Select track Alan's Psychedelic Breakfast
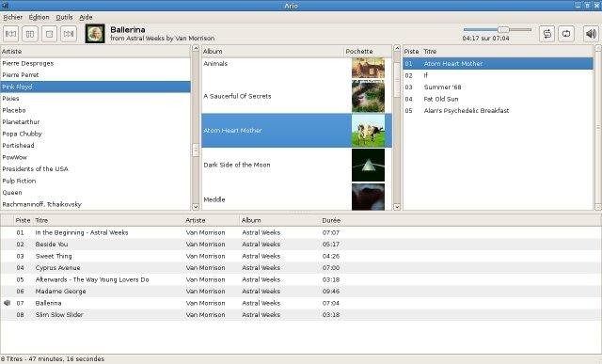 pyautogui.click(x=498, y=111)
